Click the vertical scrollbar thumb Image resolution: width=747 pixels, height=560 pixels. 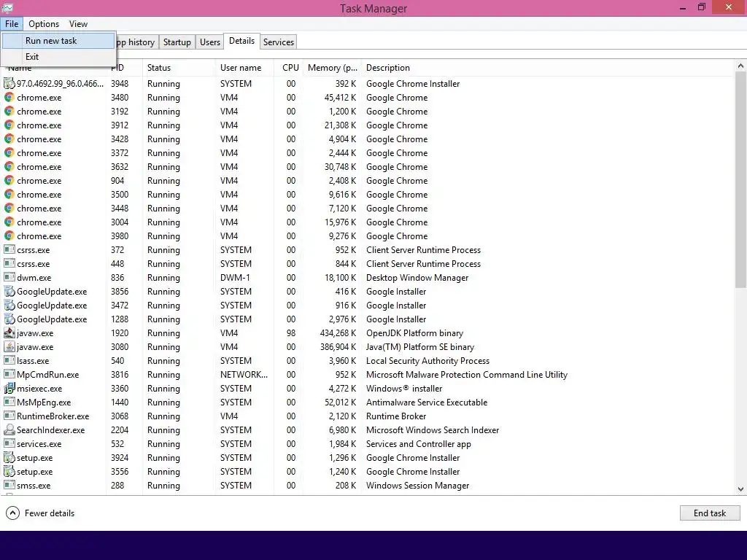coord(740,180)
